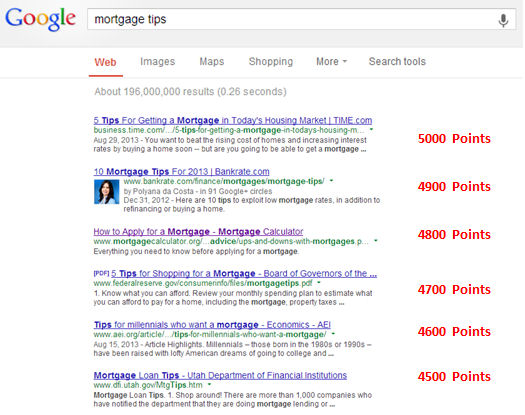Click 'About 196,000,000 results' text
The height and width of the screenshot is (415, 525).
coord(190,91)
